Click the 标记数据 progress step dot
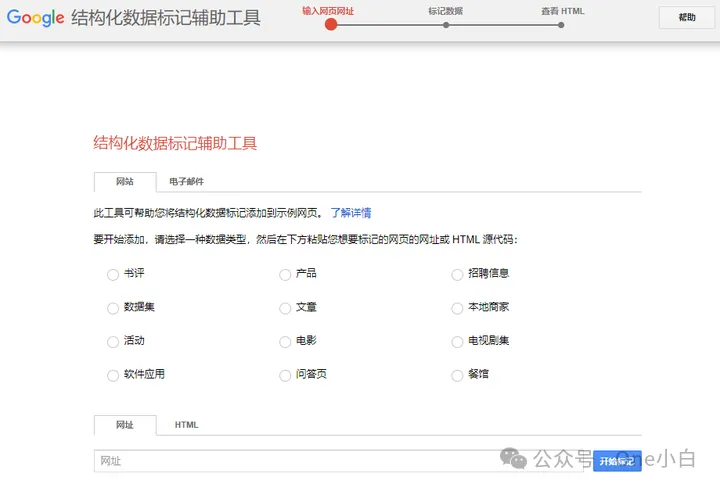The width and height of the screenshot is (720, 488). (446, 25)
